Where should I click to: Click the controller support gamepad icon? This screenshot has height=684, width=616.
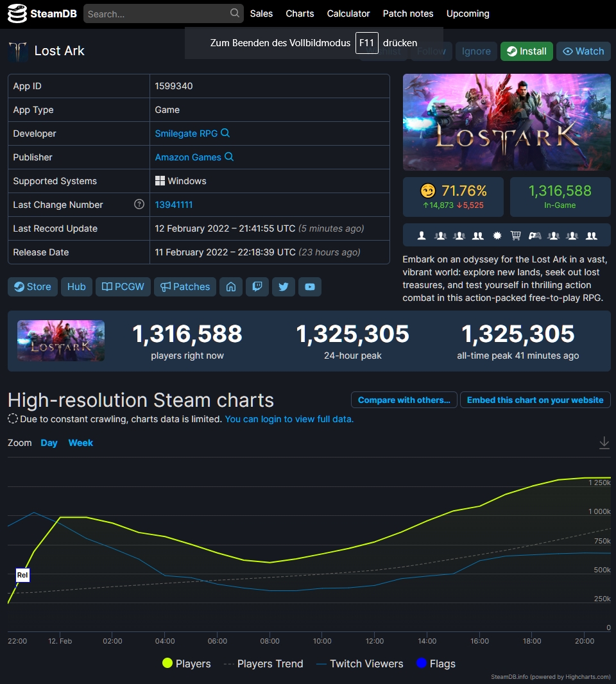(535, 236)
